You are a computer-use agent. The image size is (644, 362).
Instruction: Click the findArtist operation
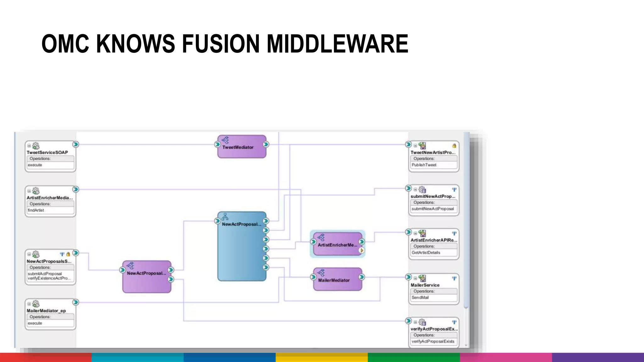pos(36,210)
